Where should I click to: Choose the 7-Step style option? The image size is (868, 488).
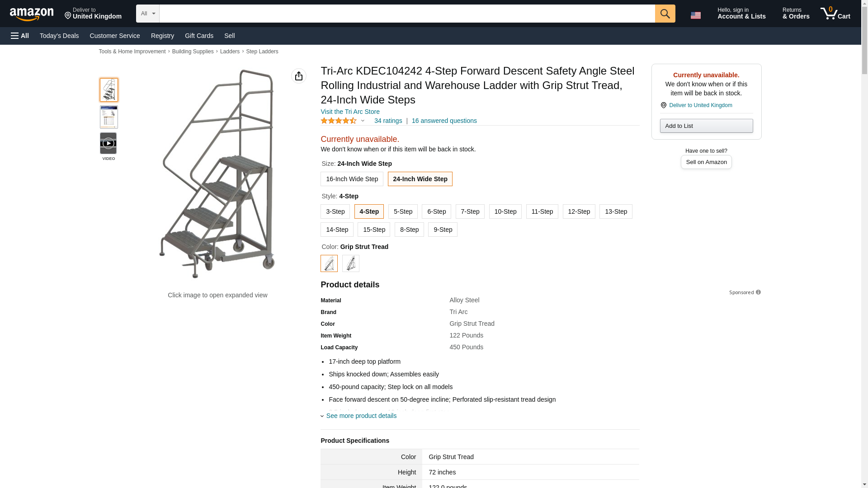point(470,211)
